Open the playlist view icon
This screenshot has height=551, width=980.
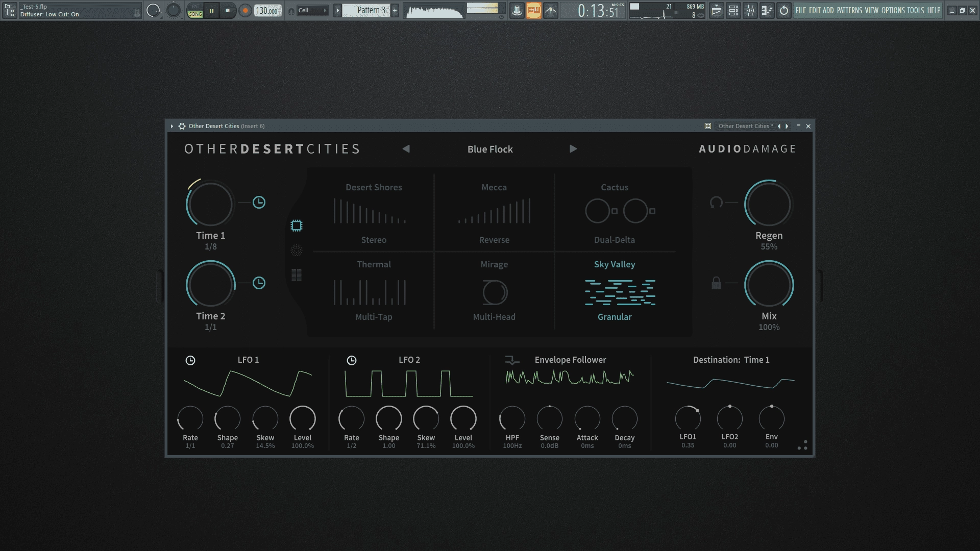pyautogui.click(x=717, y=10)
